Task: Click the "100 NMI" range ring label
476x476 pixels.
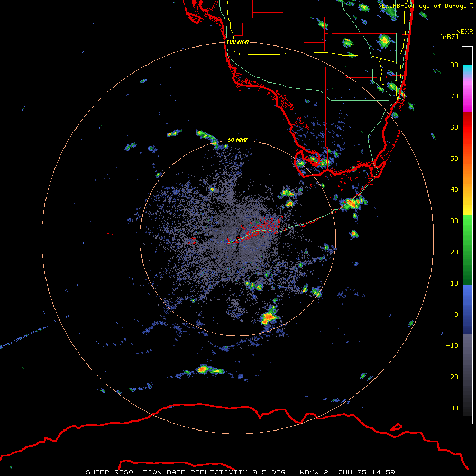Action: (237, 42)
